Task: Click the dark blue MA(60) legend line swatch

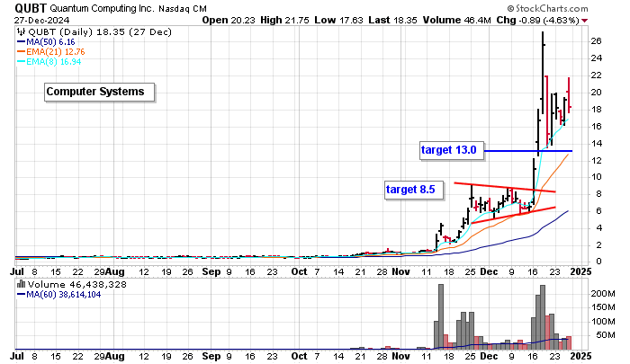Action: tap(22, 295)
